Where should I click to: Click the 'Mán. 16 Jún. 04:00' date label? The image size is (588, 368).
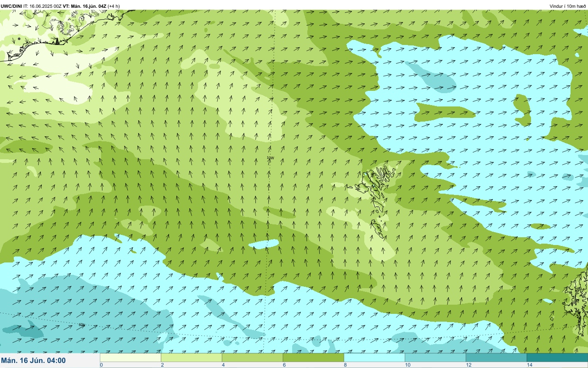(34, 361)
